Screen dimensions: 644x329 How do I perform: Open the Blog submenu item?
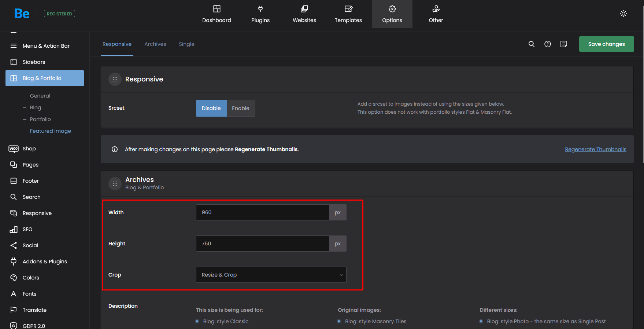[36, 107]
